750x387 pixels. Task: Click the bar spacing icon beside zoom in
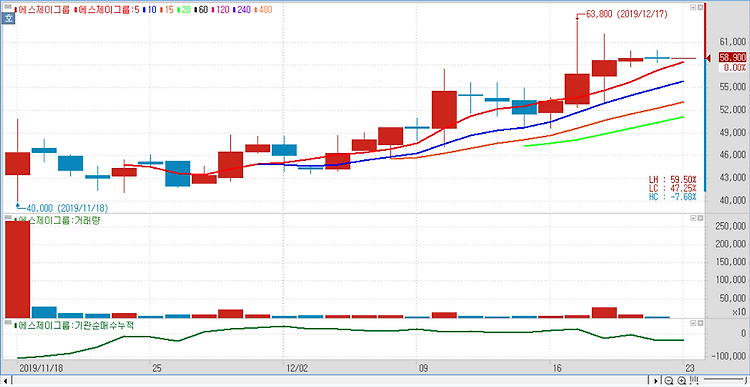694,381
